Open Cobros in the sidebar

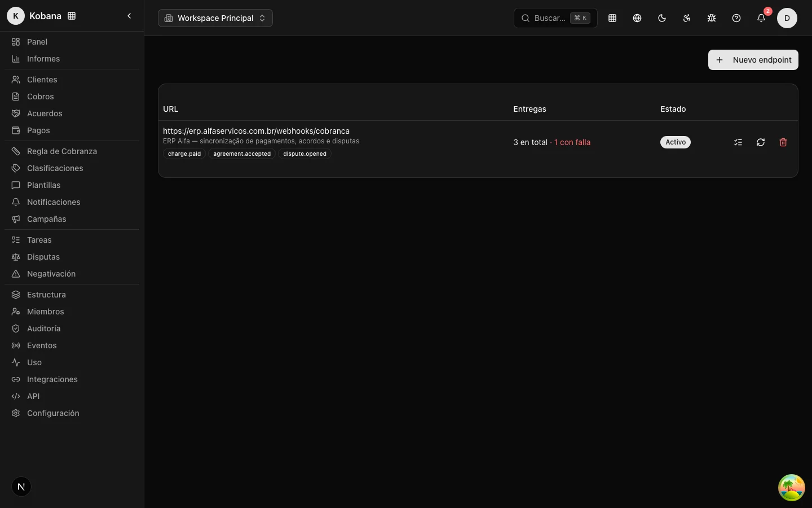[x=72, y=97]
